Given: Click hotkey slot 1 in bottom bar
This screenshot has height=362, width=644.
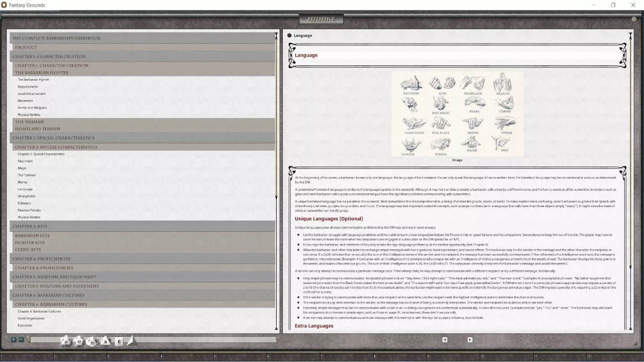Looking at the screenshot, I should (28, 356).
